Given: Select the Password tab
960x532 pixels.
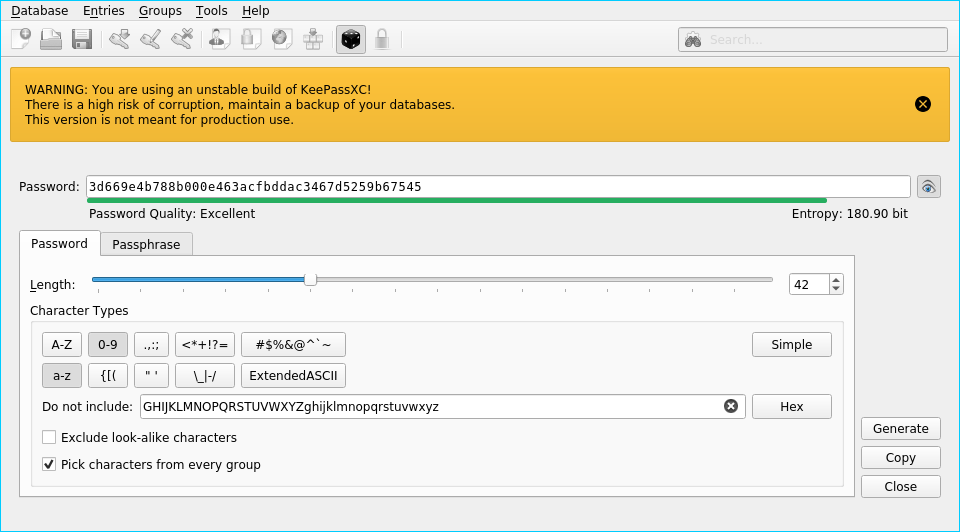Looking at the screenshot, I should [x=59, y=244].
